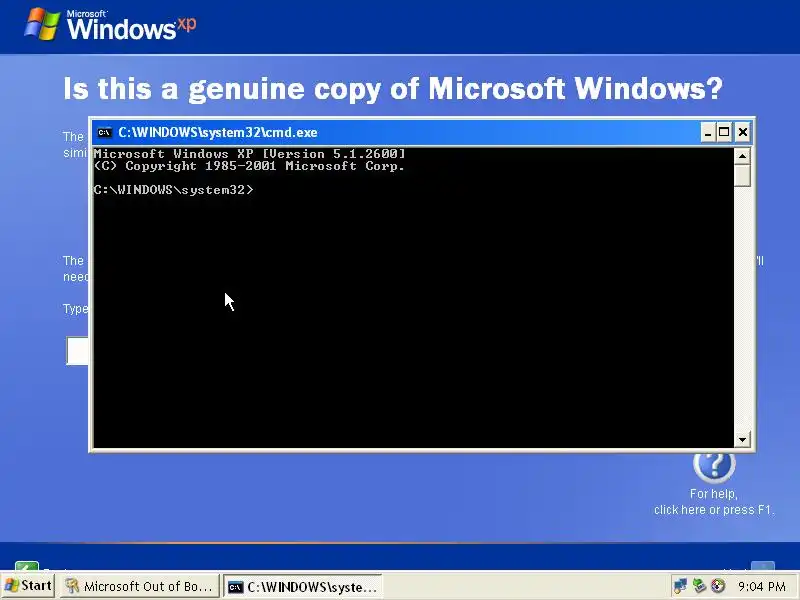This screenshot has height=600, width=800.
Task: Click the third system tray icon next to clock
Action: pyautogui.click(x=718, y=586)
